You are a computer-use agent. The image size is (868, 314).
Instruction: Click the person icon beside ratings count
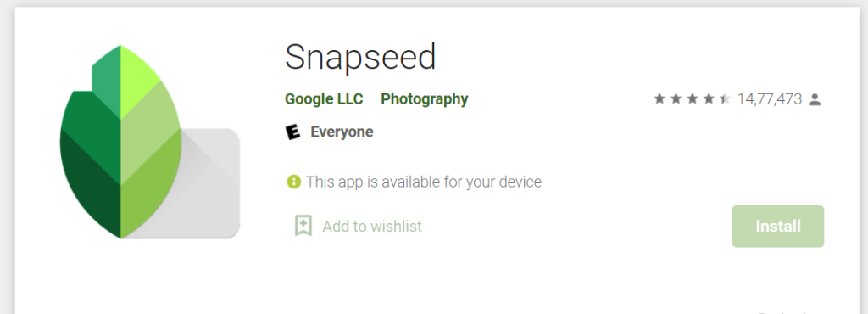pos(815,99)
